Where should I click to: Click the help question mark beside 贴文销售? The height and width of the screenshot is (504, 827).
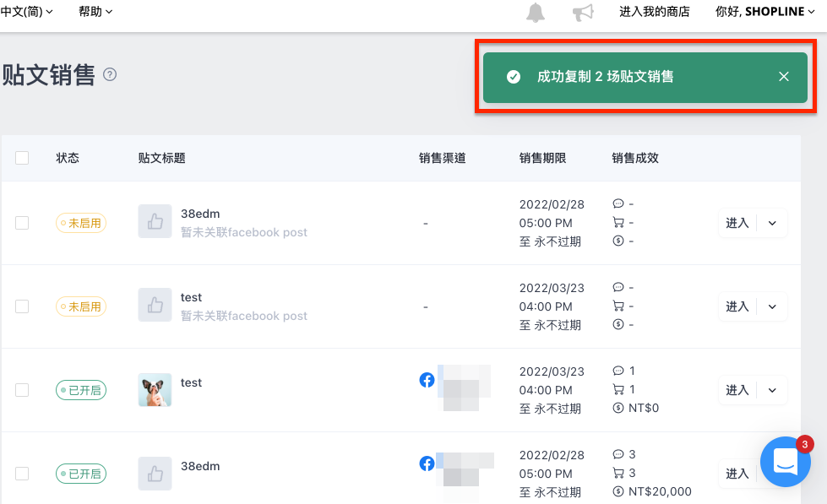(110, 74)
